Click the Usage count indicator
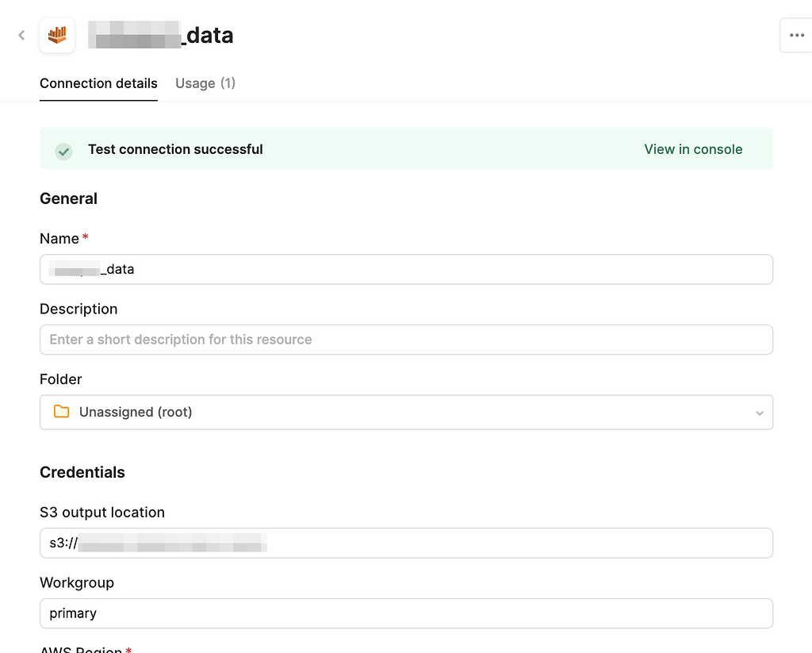This screenshot has height=653, width=812. click(230, 83)
